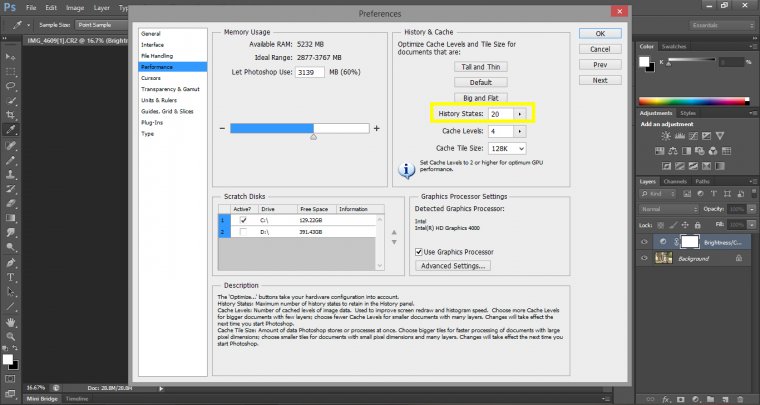The width and height of the screenshot is (760, 405).
Task: Add a Black & White adjustment
Action: pos(686,151)
